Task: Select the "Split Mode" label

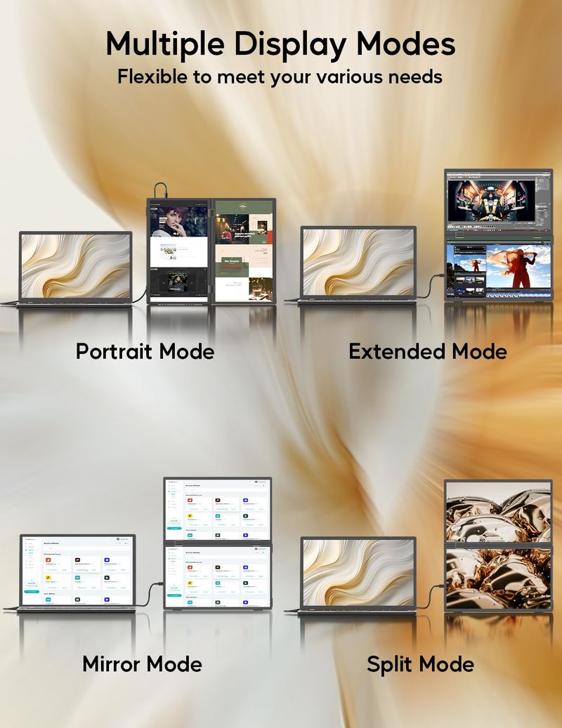Action: tap(420, 663)
